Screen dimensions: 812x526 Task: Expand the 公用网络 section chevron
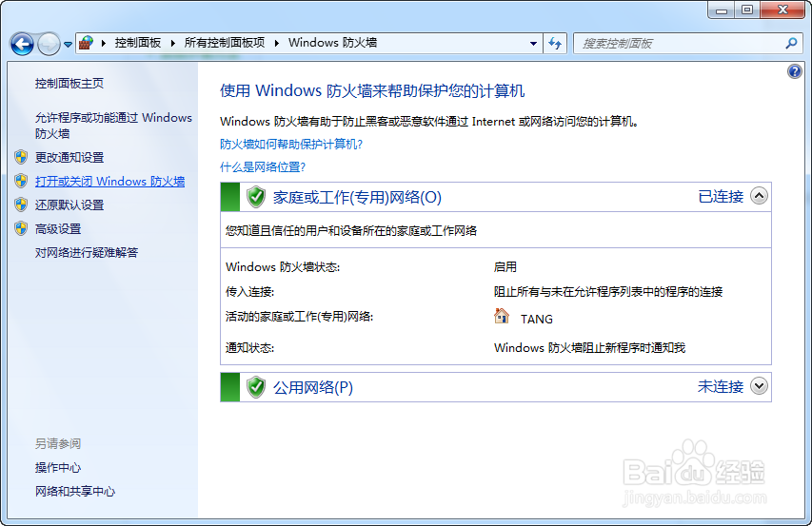coord(759,386)
